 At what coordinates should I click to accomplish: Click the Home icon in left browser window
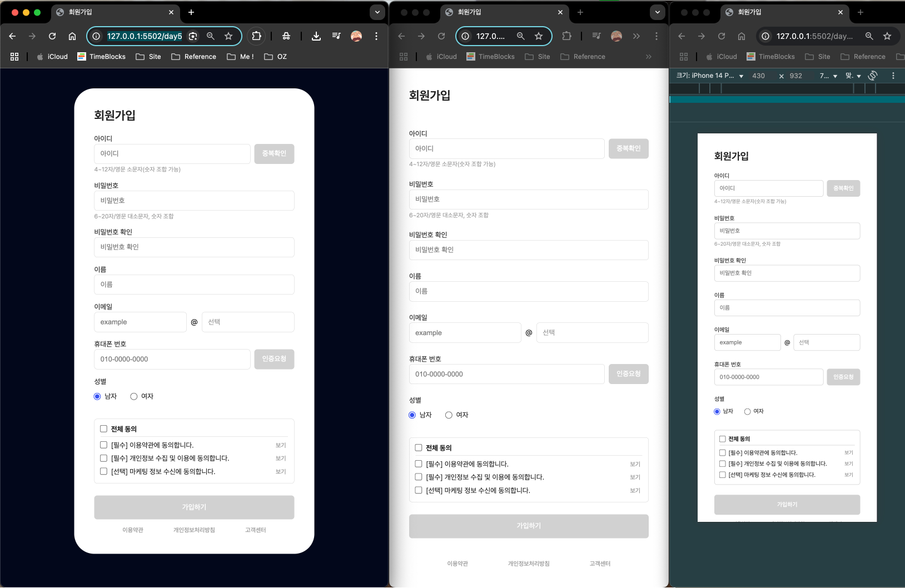[72, 36]
